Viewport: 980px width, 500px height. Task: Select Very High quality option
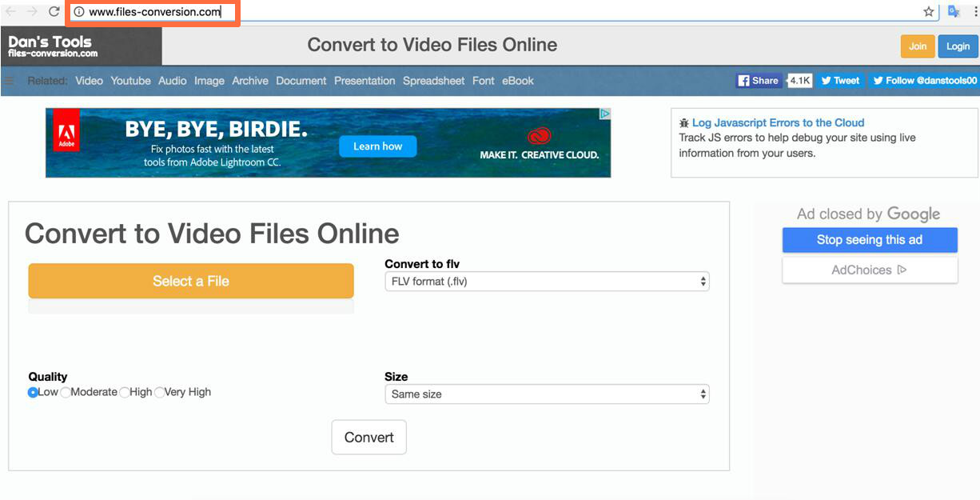pos(160,393)
